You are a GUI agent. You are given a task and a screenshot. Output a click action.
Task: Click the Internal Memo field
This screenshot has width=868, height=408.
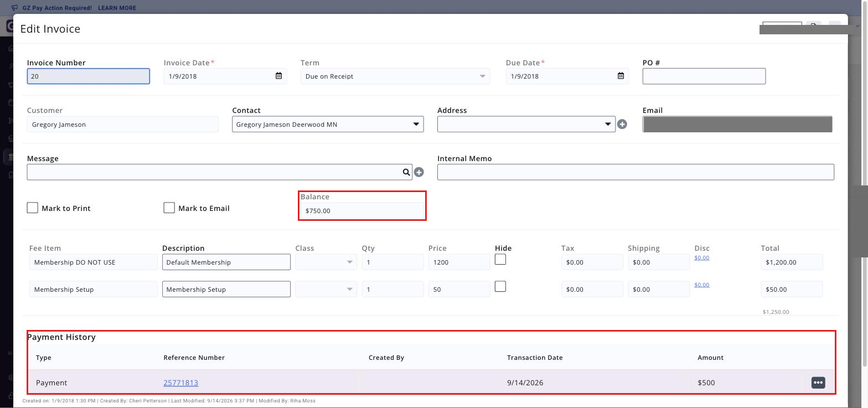635,172
